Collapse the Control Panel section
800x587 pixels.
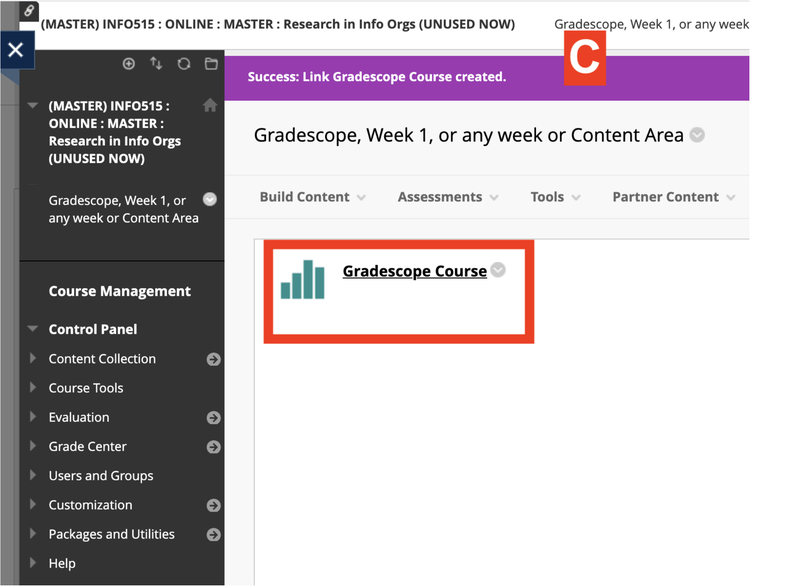click(34, 329)
